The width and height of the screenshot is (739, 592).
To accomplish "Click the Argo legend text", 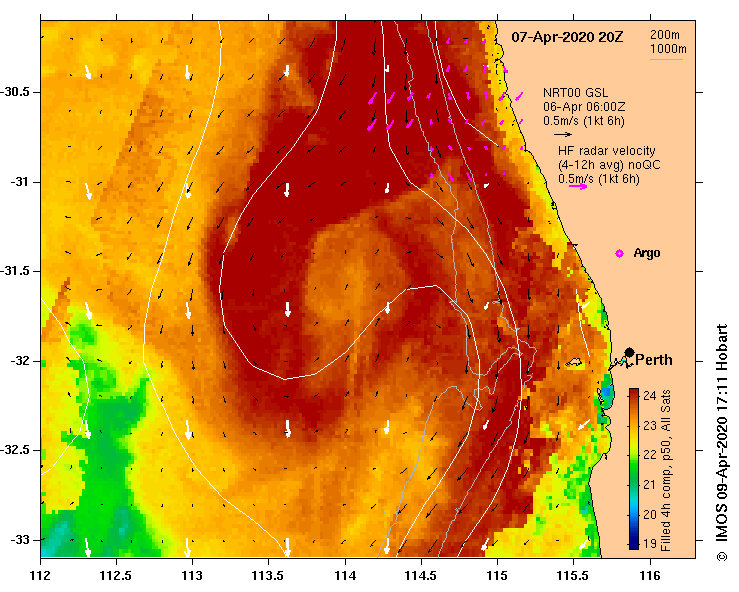I will 647,253.
